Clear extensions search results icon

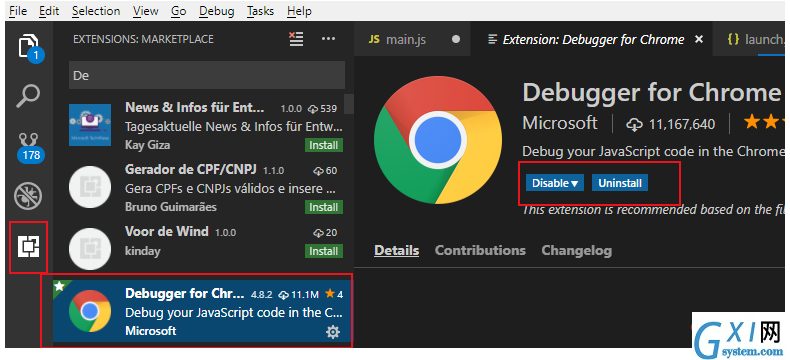[296, 39]
